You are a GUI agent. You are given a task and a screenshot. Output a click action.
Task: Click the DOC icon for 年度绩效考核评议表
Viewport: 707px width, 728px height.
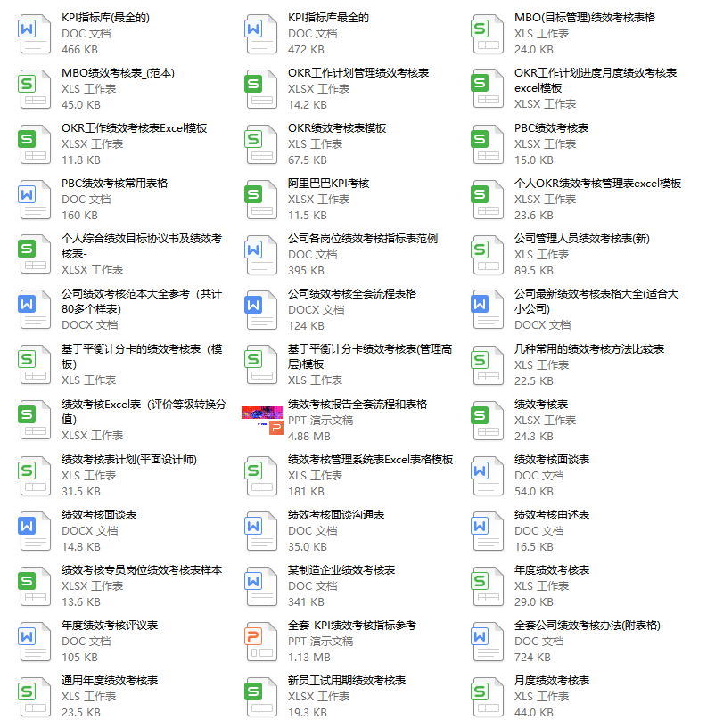pos(35,642)
